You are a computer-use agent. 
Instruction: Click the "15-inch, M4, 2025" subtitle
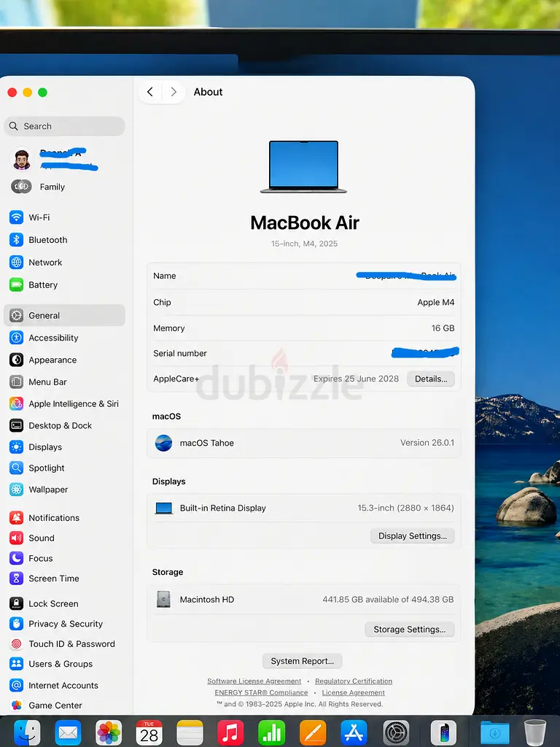tap(304, 244)
